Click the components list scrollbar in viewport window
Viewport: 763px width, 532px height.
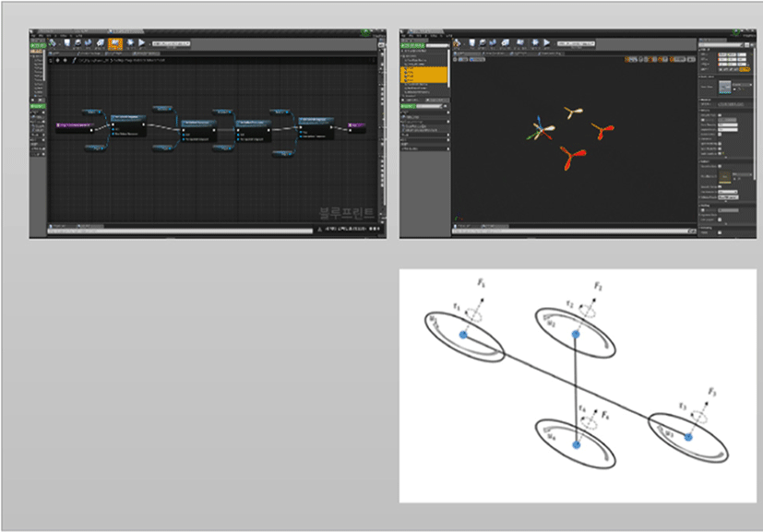tap(449, 68)
